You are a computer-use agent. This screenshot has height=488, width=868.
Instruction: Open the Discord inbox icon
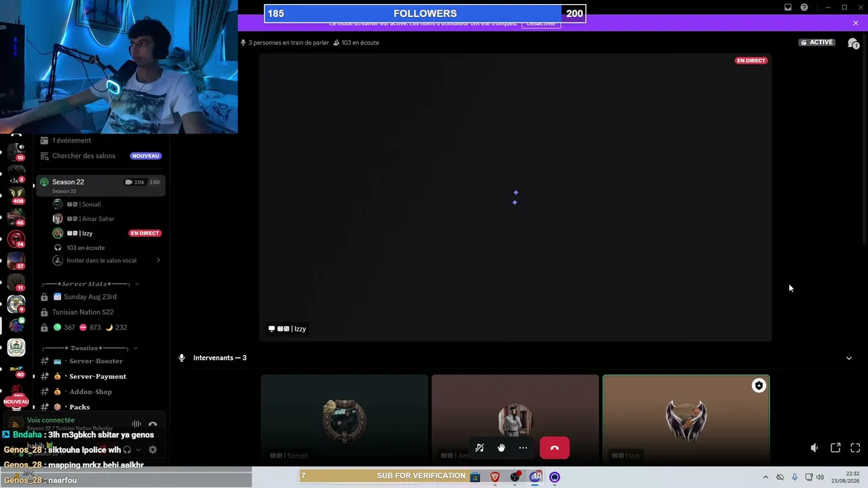point(788,7)
